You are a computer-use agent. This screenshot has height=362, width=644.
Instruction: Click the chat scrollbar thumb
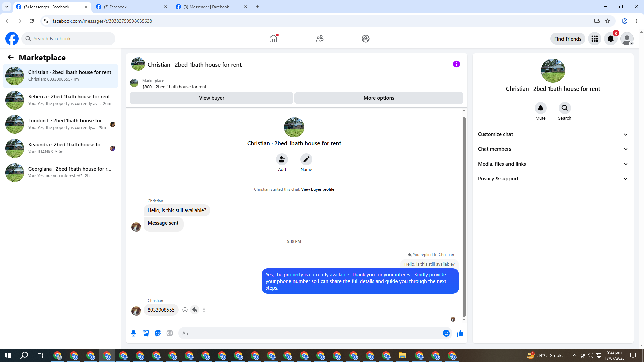(x=464, y=217)
